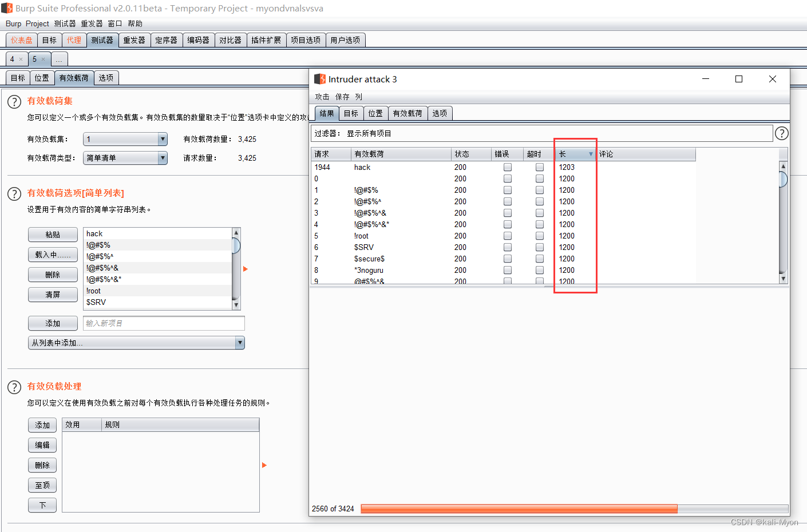Image resolution: width=807 pixels, height=532 pixels.
Task: Close Intruder tab 4
Action: 21,59
